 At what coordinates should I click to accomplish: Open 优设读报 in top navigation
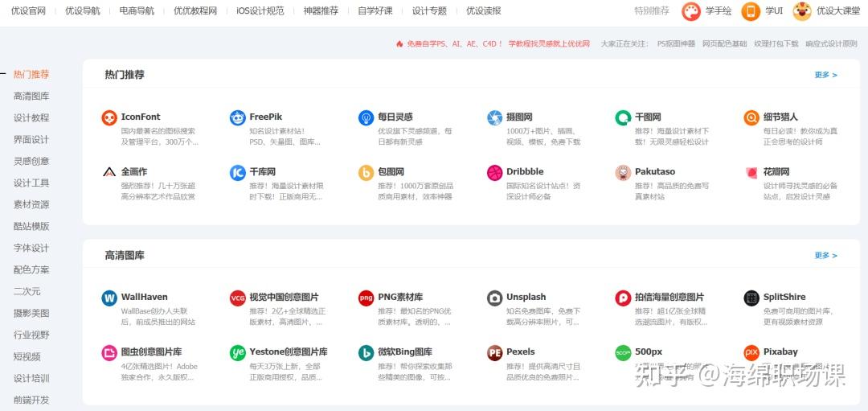coord(483,10)
